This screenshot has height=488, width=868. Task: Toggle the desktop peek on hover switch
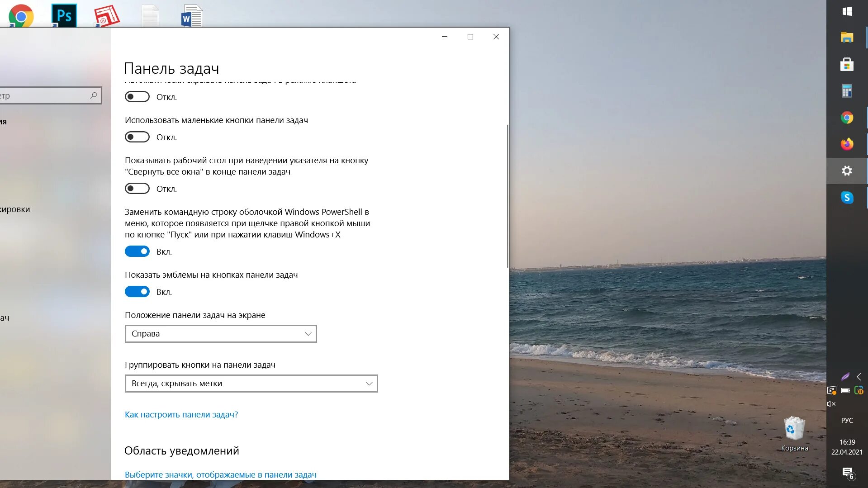coord(137,189)
